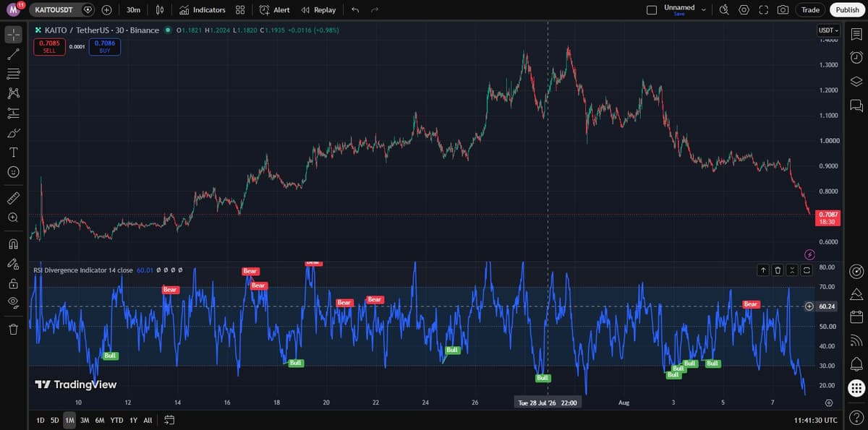Save the Unnamed chart layout
868x430 pixels.
[679, 9]
